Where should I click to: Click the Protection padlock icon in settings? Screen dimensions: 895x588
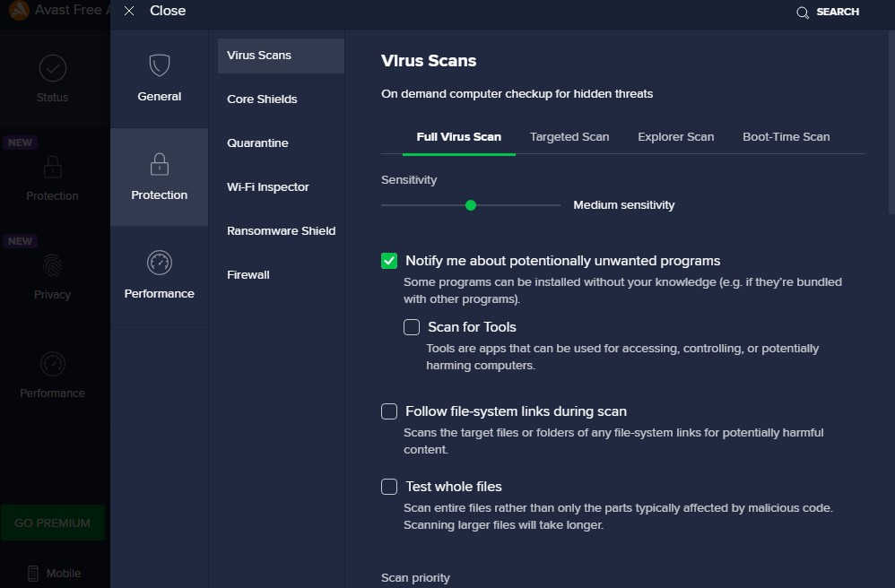159,164
